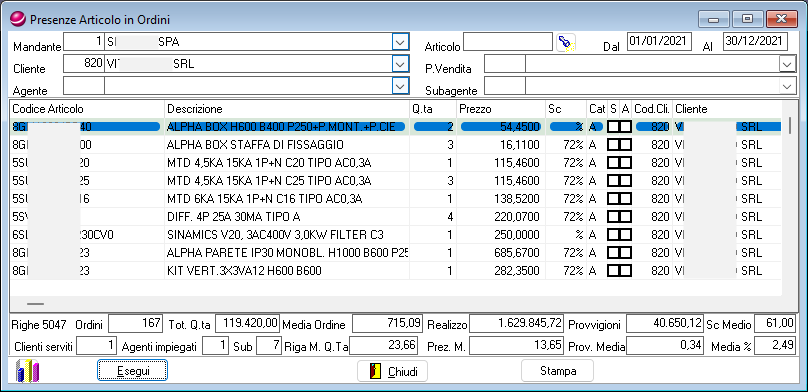The height and width of the screenshot is (392, 808).
Task: Toggle S checkbox in DIFF. 4P 25A row
Action: (613, 217)
